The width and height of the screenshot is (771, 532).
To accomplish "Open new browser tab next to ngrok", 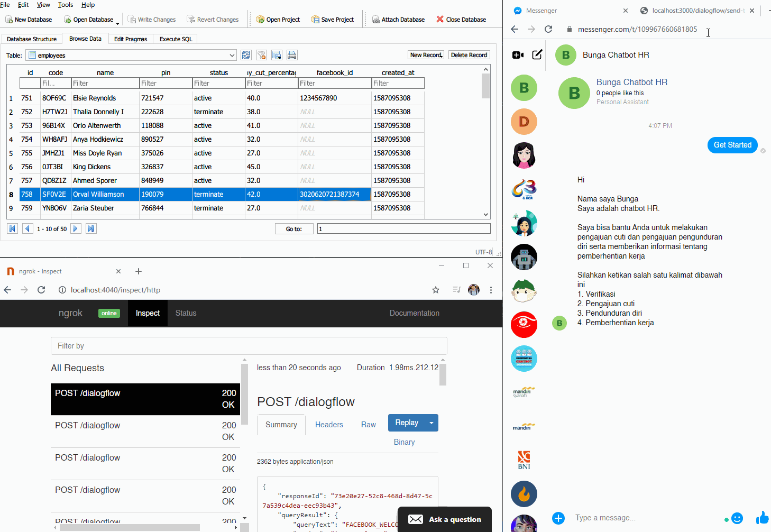I will [x=139, y=271].
